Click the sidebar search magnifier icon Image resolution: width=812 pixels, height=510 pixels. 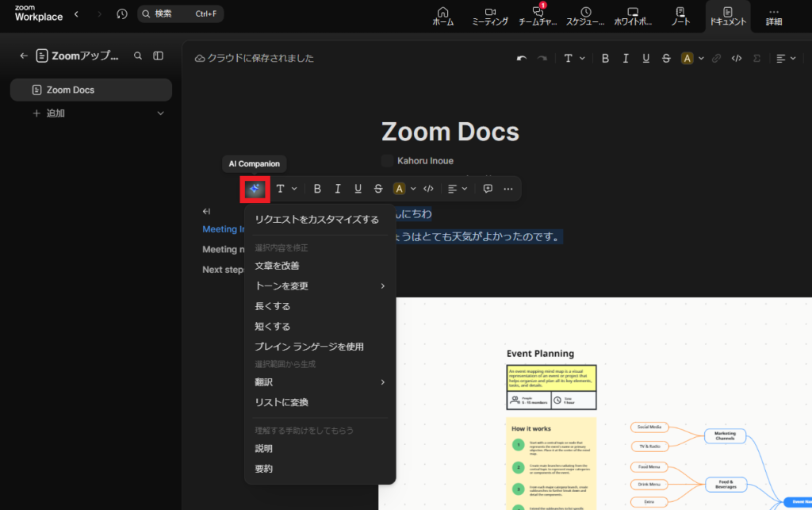138,56
